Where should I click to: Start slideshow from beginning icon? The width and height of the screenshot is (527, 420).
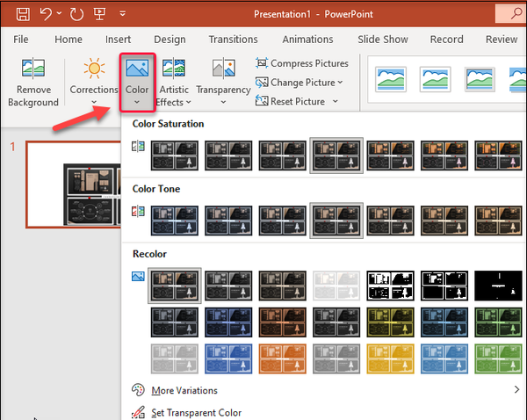[100, 14]
